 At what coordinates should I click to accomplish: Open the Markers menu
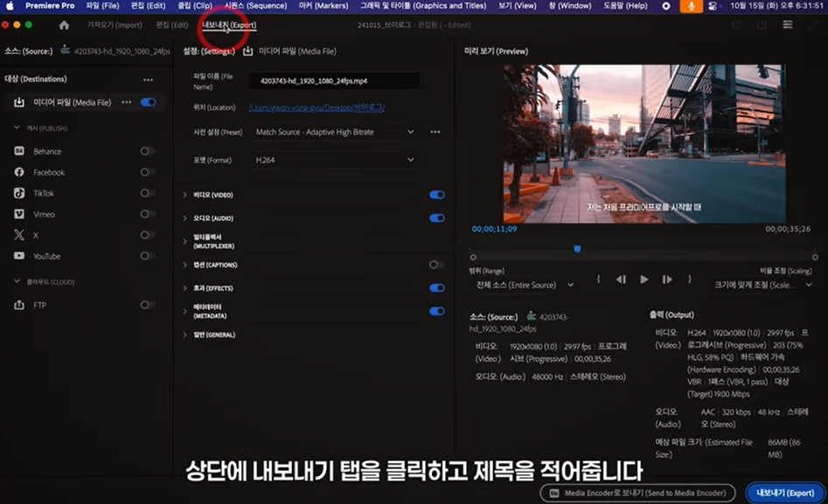(x=324, y=6)
